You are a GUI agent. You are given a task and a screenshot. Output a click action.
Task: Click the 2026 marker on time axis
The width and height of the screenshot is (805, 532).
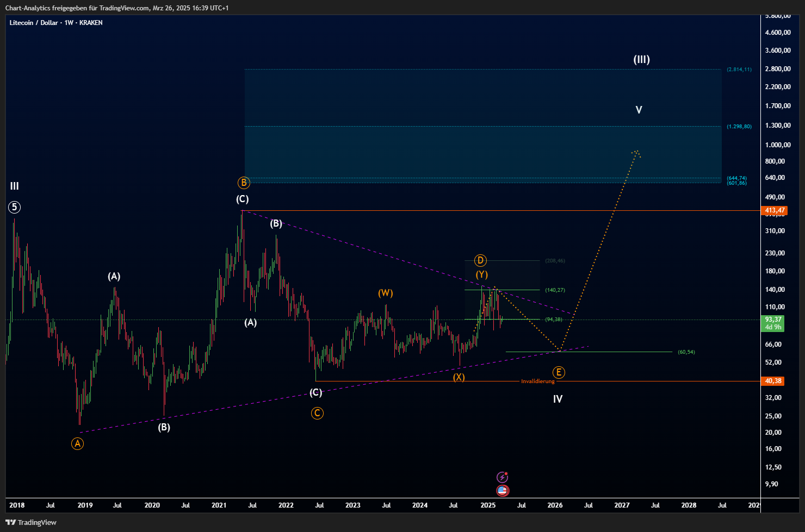click(555, 505)
